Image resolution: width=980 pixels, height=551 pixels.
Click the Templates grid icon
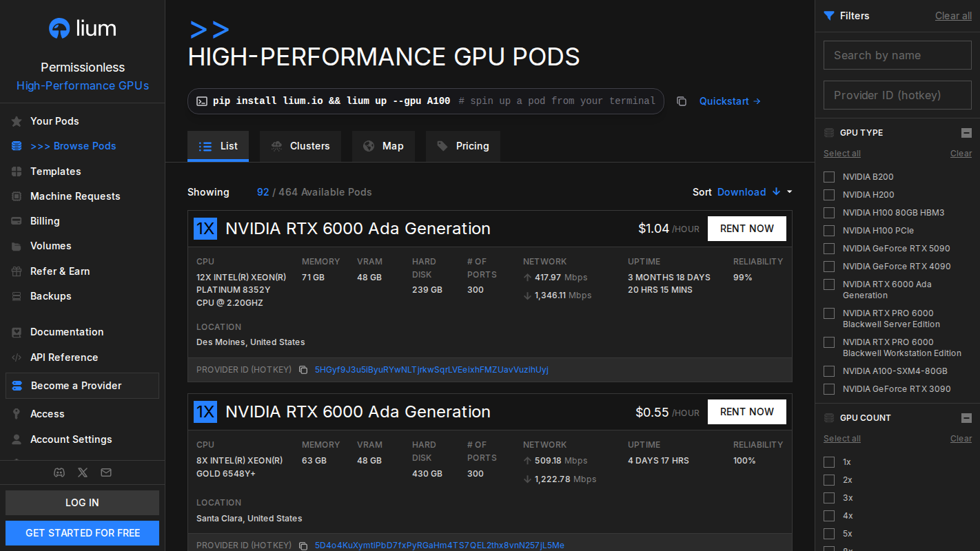17,171
